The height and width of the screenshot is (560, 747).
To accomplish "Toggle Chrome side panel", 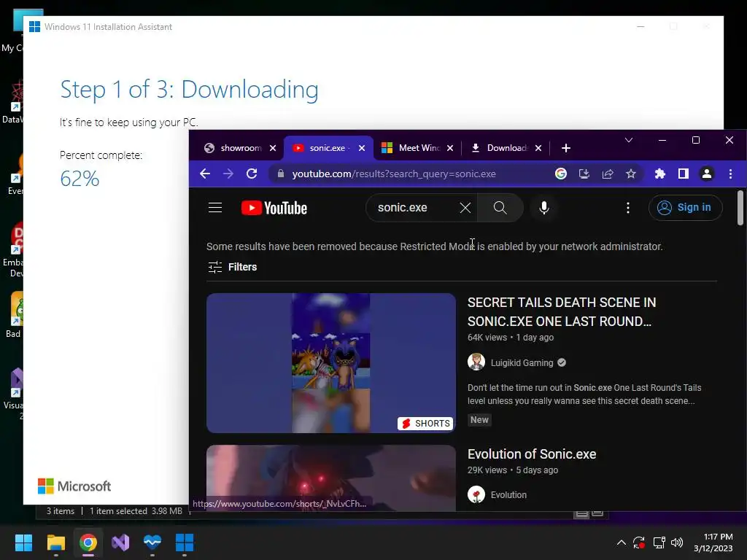I will (683, 174).
